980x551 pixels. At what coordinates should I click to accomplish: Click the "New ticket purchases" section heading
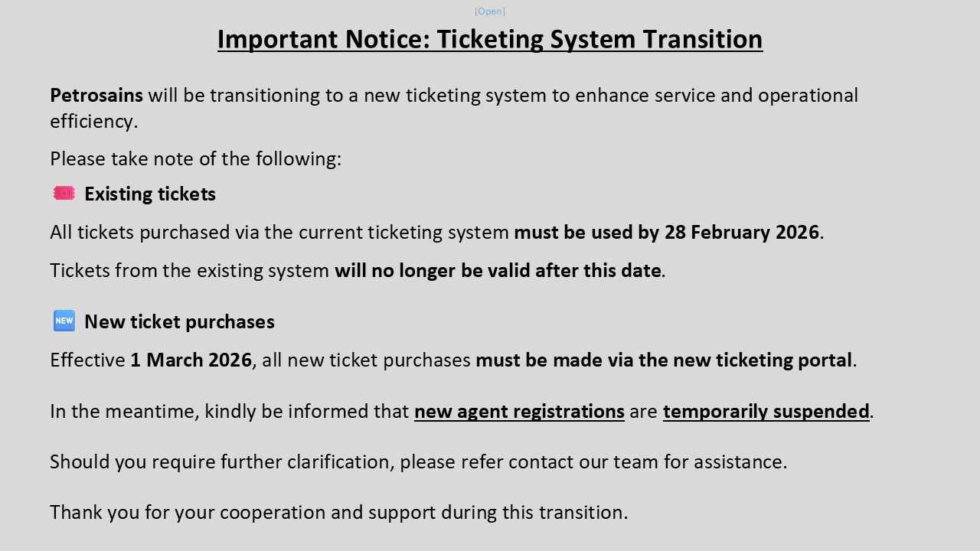tap(179, 322)
